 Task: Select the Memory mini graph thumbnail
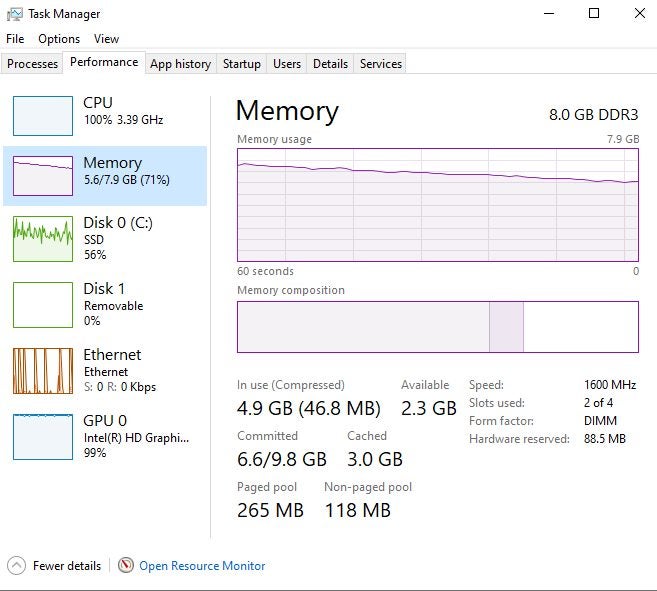[43, 176]
